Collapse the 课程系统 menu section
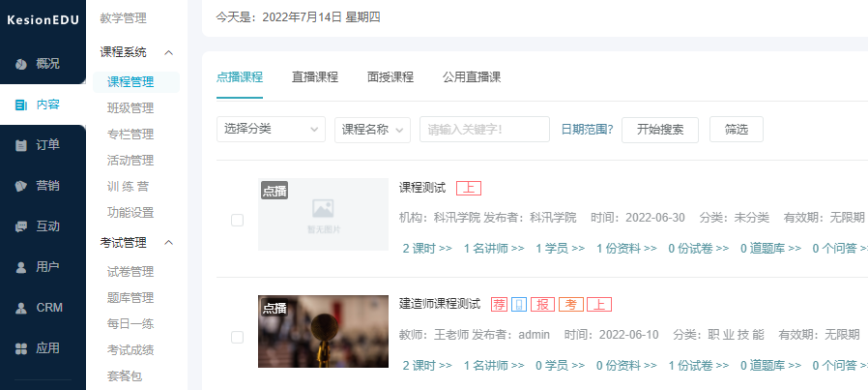 pos(169,52)
